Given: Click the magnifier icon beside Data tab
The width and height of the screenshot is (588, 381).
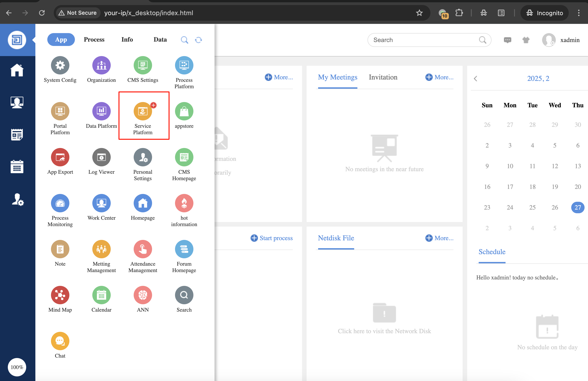Looking at the screenshot, I should click(x=184, y=40).
